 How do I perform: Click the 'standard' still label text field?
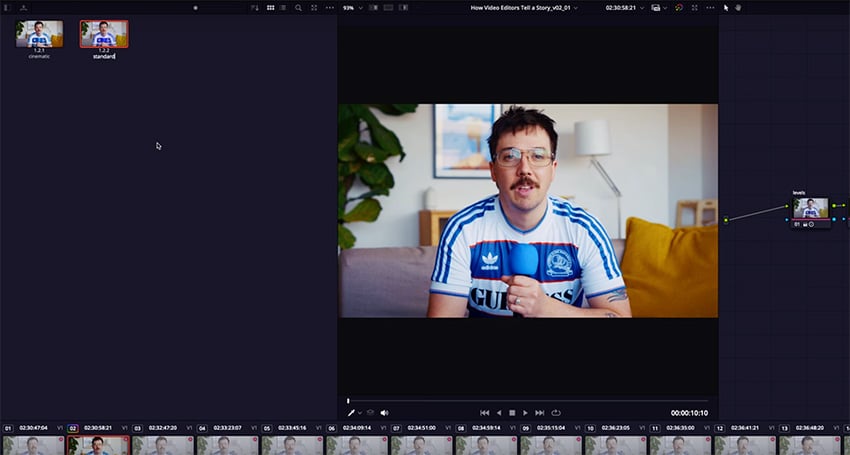tap(104, 56)
